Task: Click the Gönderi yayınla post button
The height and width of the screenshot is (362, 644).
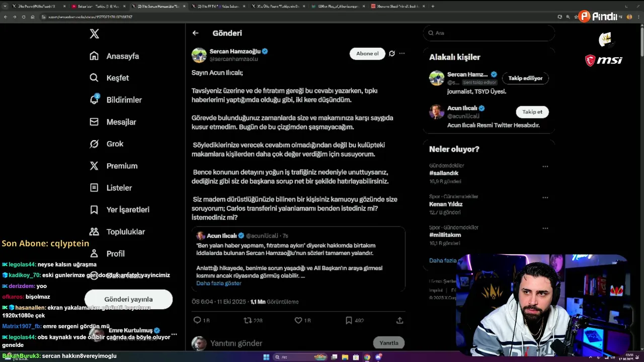Action: (x=128, y=299)
